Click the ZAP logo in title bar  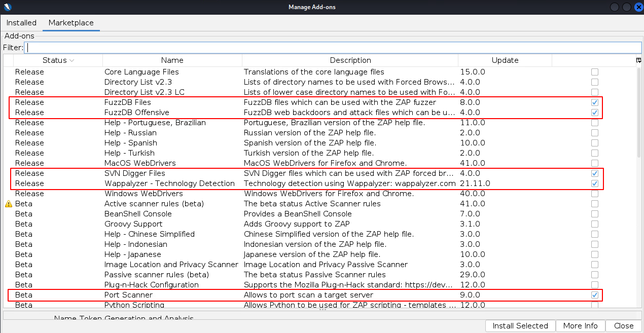tap(7, 7)
